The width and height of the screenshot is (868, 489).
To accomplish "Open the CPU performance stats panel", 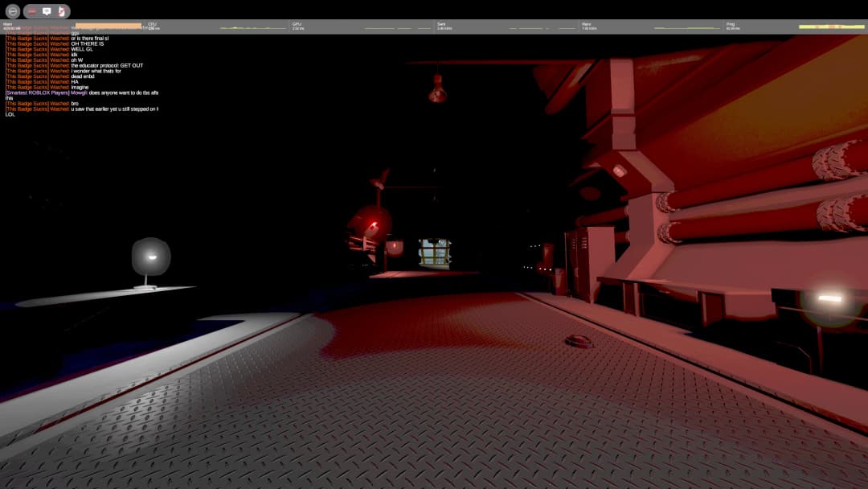I will tap(218, 26).
